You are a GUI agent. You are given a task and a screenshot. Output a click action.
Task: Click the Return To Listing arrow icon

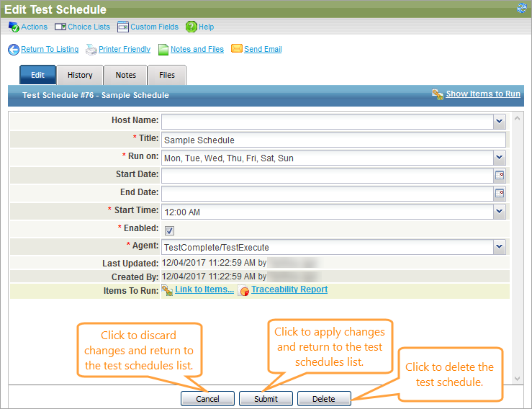14,50
